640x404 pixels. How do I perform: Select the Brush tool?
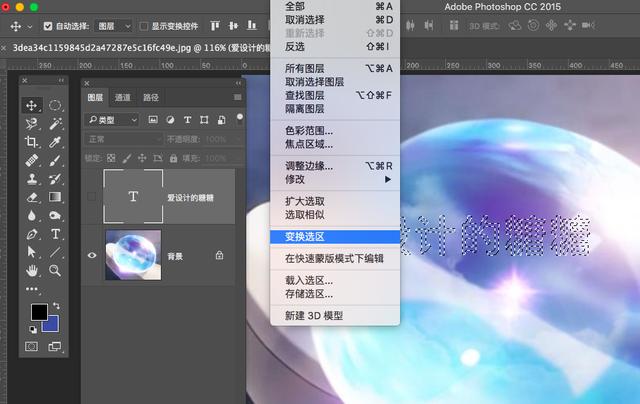55,160
